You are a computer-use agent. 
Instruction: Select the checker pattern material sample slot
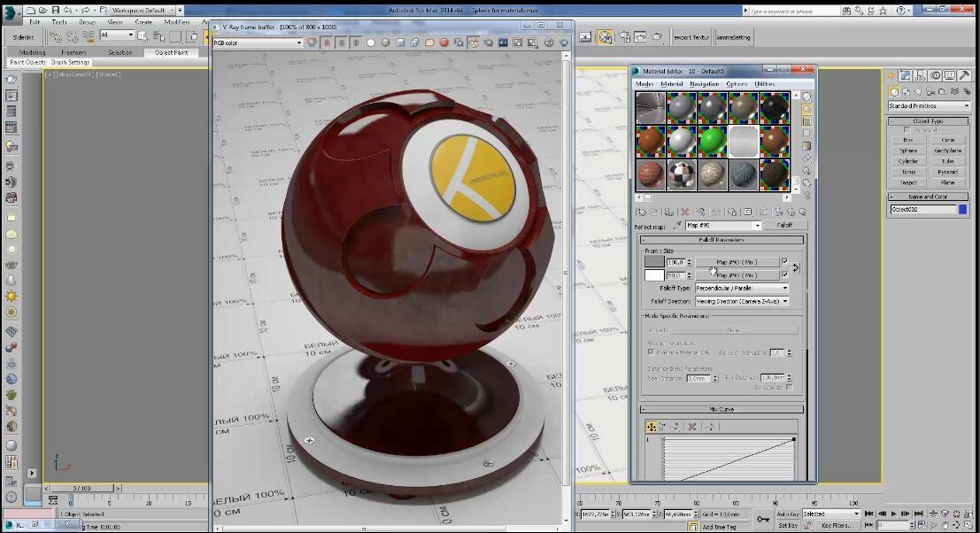tap(682, 175)
